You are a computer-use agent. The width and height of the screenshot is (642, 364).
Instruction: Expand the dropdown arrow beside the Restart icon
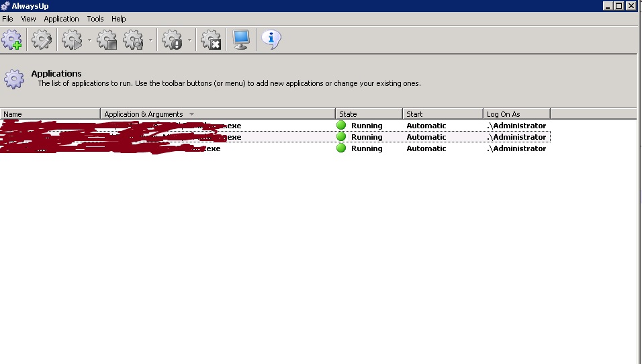150,41
